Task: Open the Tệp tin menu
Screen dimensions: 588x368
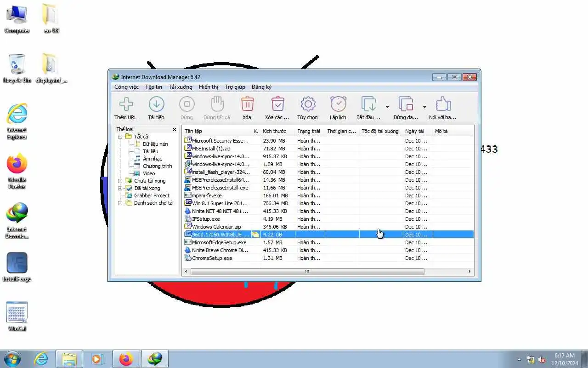Action: point(153,87)
